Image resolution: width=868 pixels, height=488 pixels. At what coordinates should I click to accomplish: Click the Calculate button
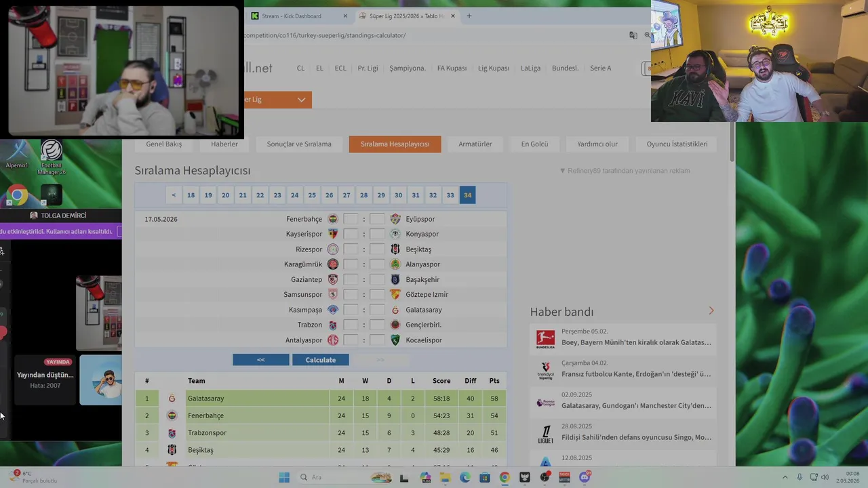click(x=321, y=360)
